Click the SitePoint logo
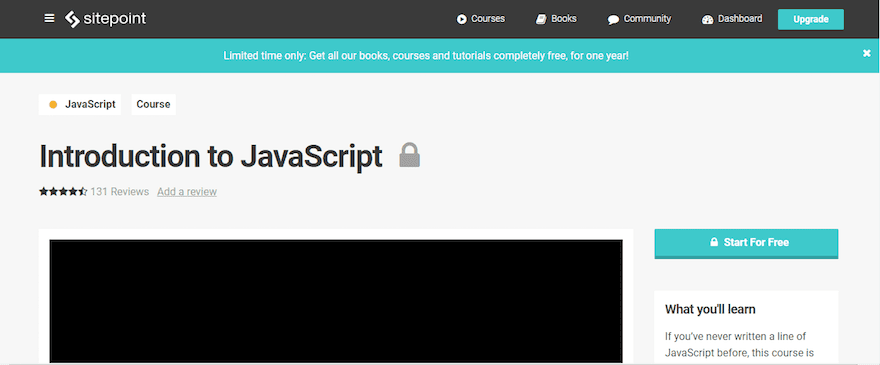 (106, 19)
